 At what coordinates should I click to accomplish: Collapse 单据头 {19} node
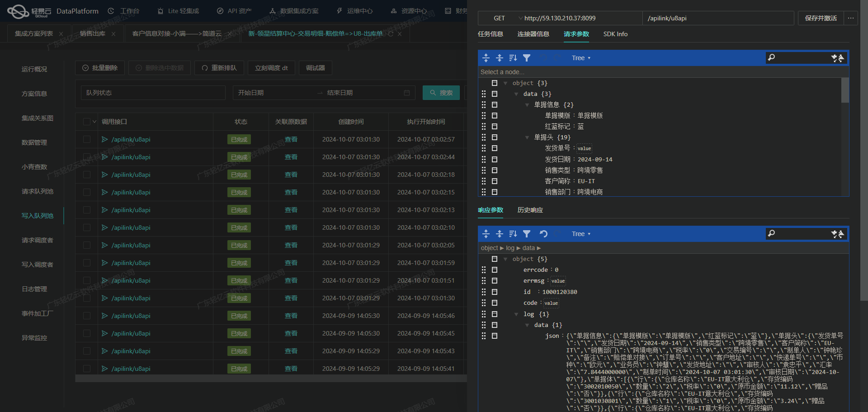527,137
